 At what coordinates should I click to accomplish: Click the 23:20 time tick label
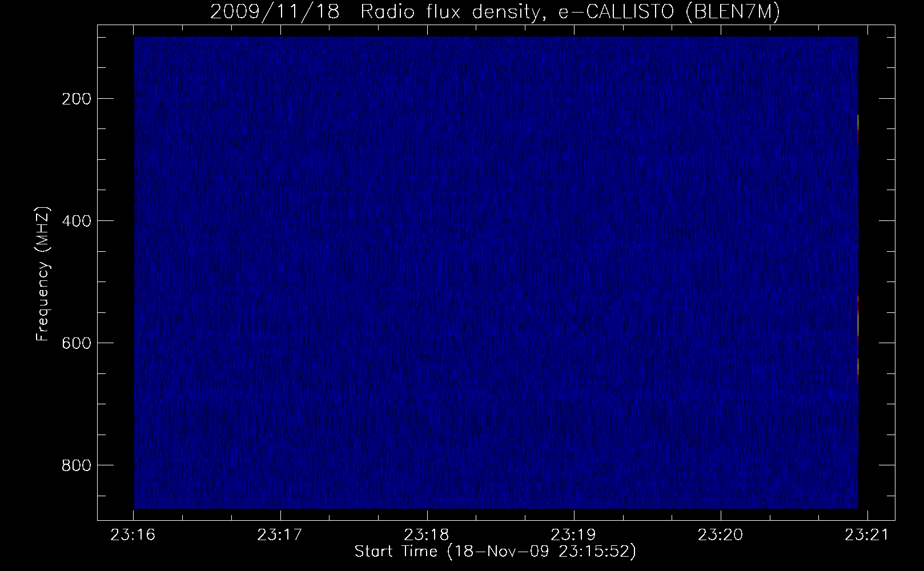pos(721,534)
